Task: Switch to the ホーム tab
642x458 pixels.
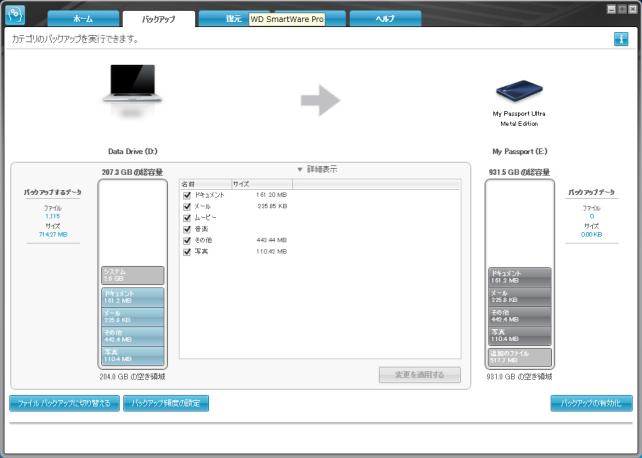Action: pyautogui.click(x=83, y=18)
